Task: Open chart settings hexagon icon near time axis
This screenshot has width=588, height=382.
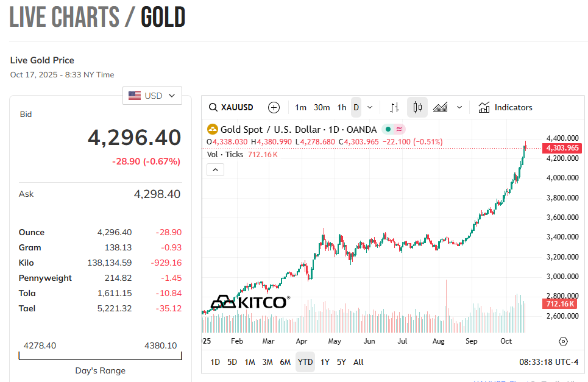Action: (x=563, y=341)
